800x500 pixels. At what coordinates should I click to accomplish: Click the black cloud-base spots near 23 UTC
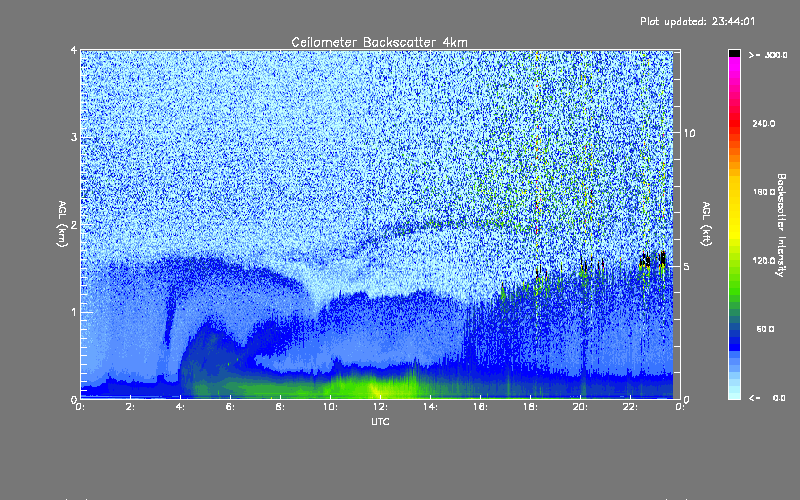[x=653, y=260]
